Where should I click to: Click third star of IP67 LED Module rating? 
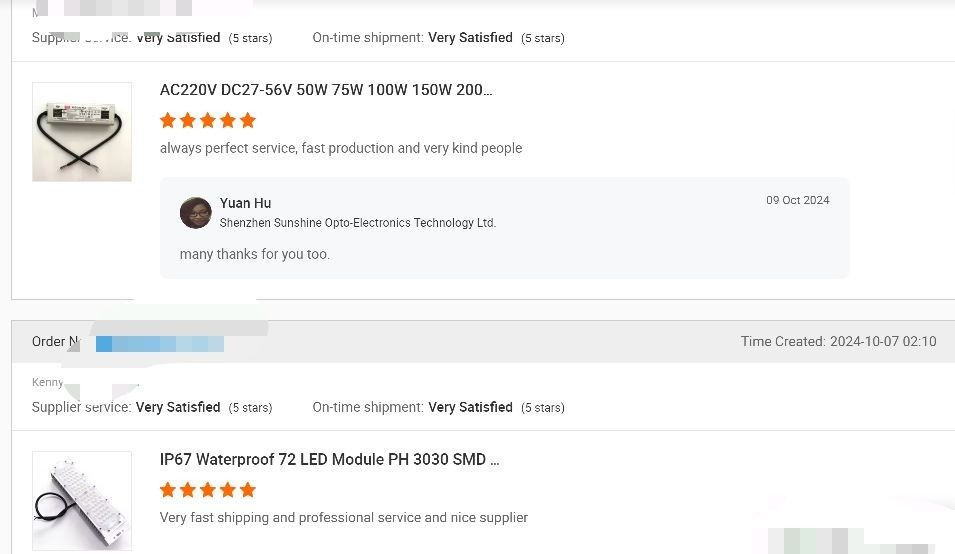pos(208,490)
